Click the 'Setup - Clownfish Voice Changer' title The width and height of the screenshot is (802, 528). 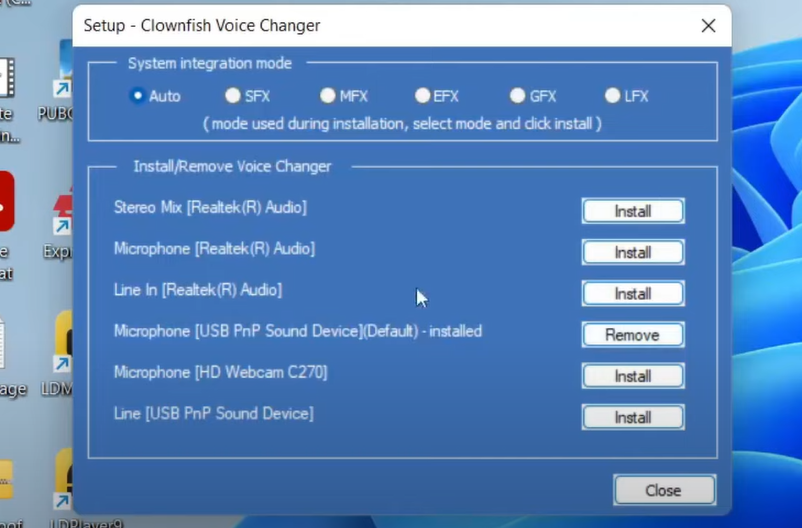(x=202, y=26)
